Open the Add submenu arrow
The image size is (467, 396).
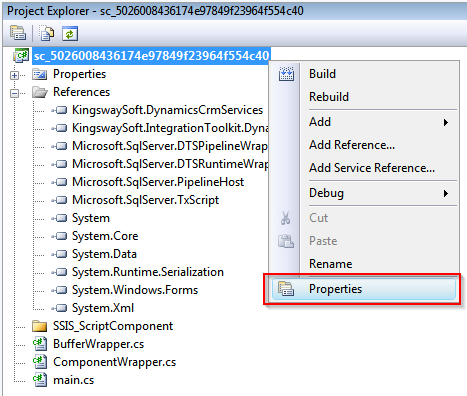tap(446, 122)
